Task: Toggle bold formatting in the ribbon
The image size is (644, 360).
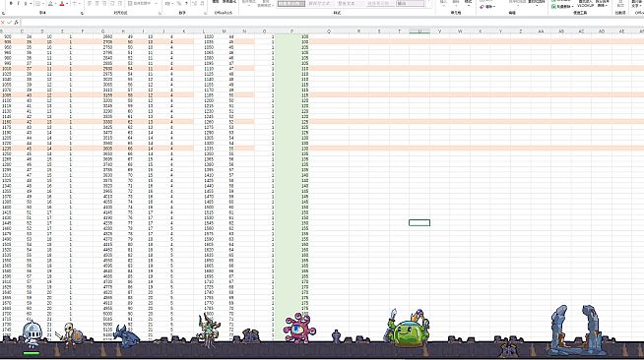Action: coord(11,3)
